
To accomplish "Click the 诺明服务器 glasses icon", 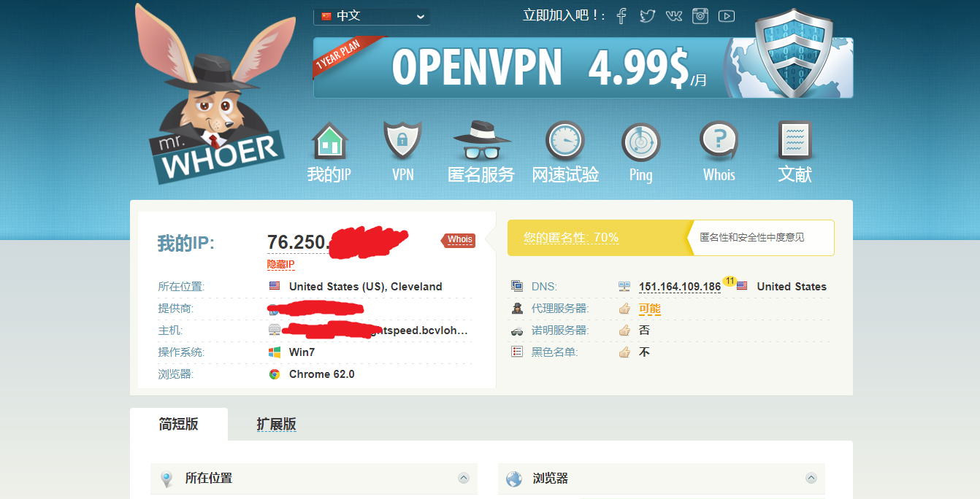I will point(517,330).
